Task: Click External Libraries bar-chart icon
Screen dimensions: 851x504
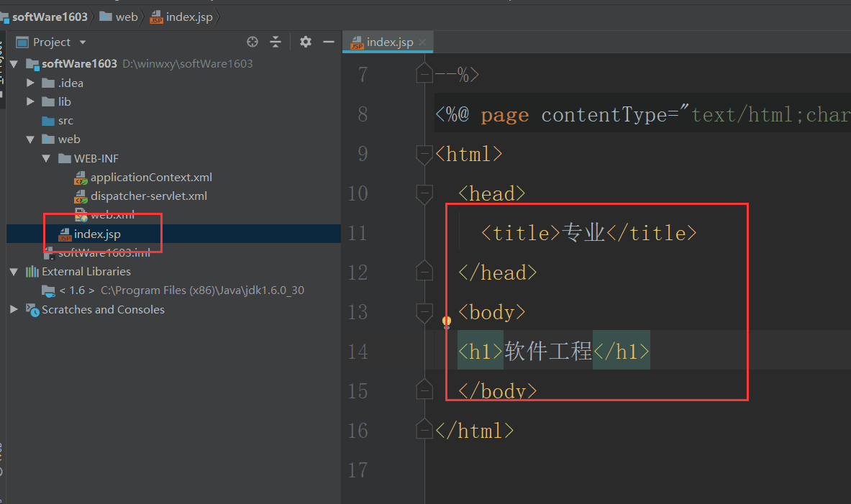Action: pos(32,271)
